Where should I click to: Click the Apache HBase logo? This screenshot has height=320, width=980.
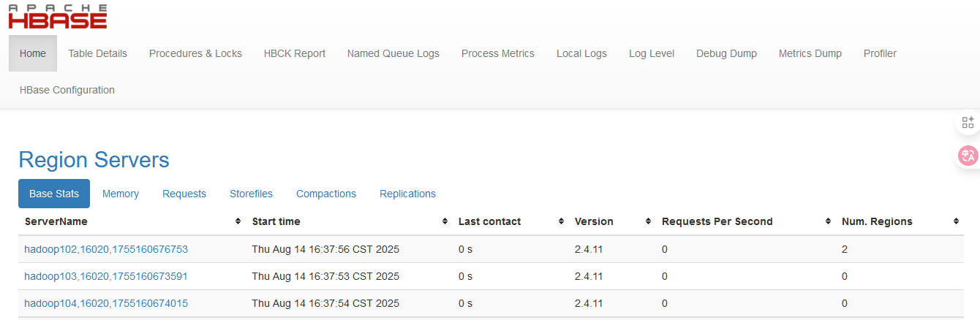pyautogui.click(x=58, y=16)
